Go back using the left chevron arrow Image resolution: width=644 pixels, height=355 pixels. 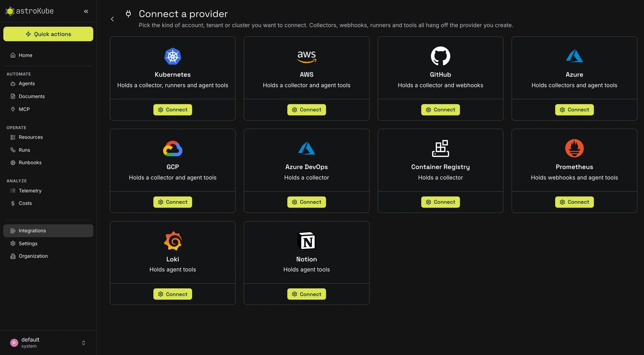113,19
